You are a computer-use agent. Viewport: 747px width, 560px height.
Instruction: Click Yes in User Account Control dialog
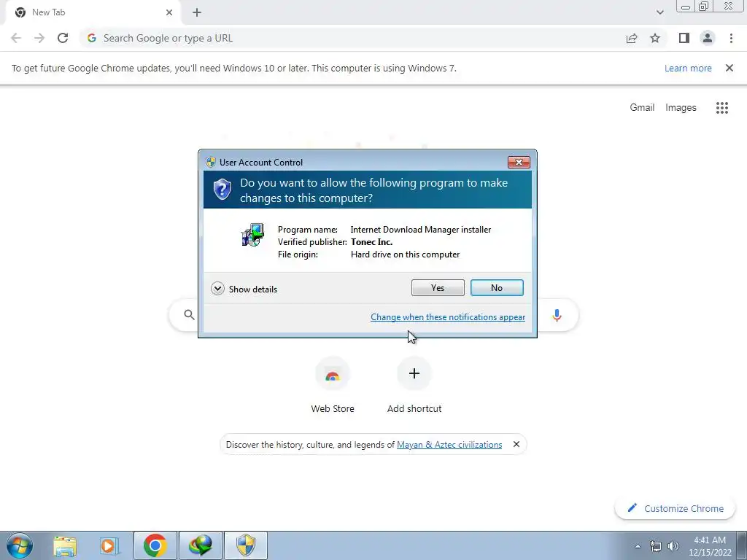coord(438,287)
